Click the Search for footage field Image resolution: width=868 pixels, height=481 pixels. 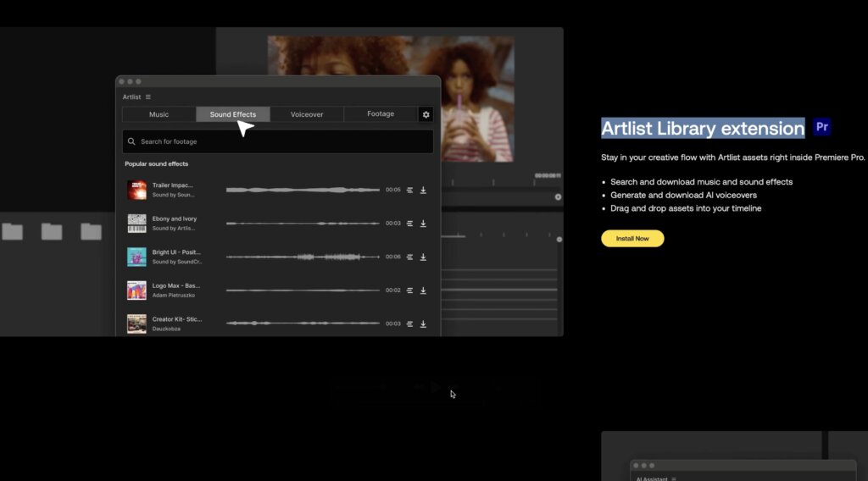(278, 141)
